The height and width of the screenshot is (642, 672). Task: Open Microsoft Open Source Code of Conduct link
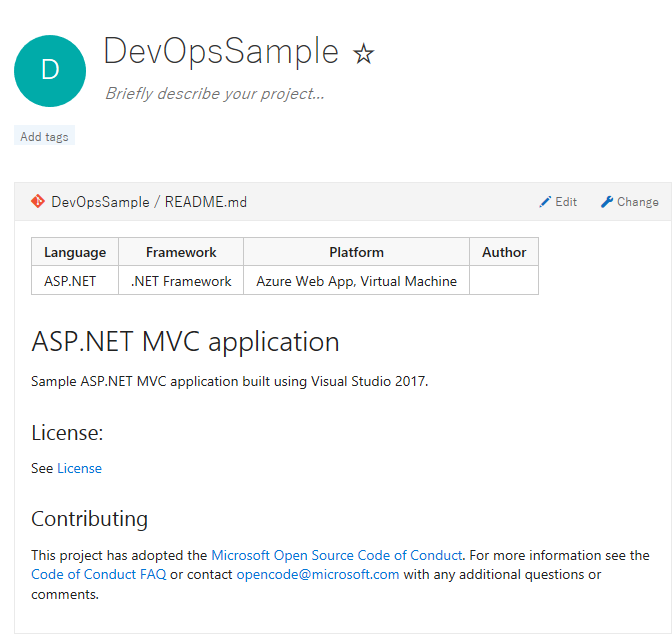tap(336, 555)
